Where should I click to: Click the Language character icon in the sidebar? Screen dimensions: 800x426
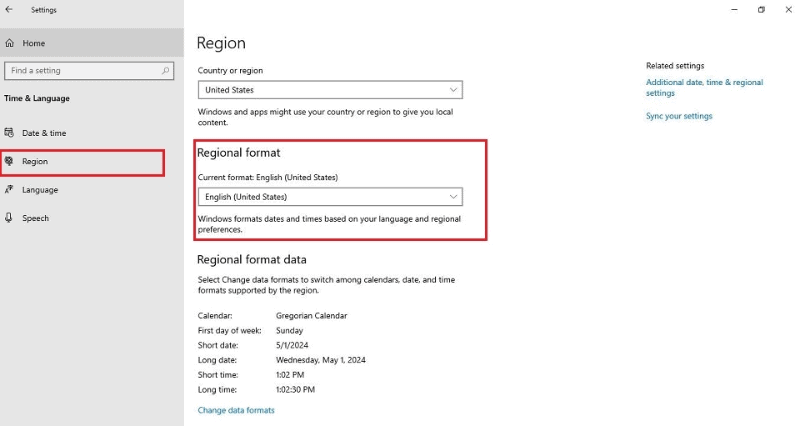10,190
